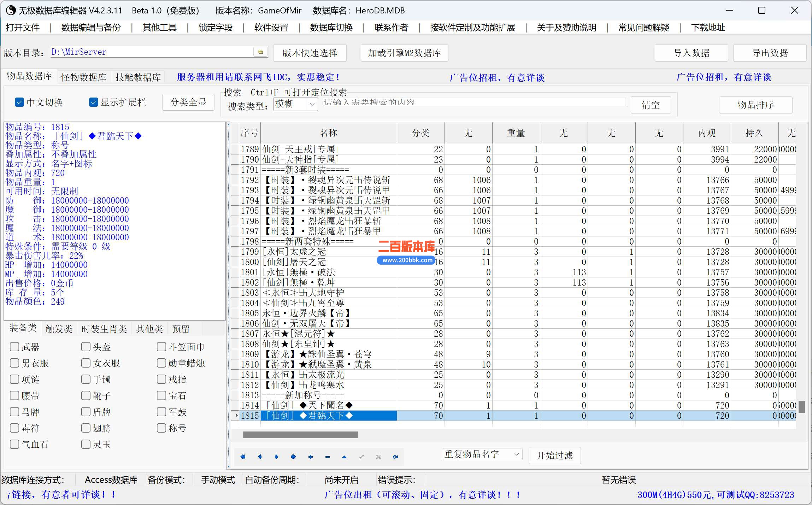Select the 腰带 checkbox
The image size is (812, 505).
[14, 395]
